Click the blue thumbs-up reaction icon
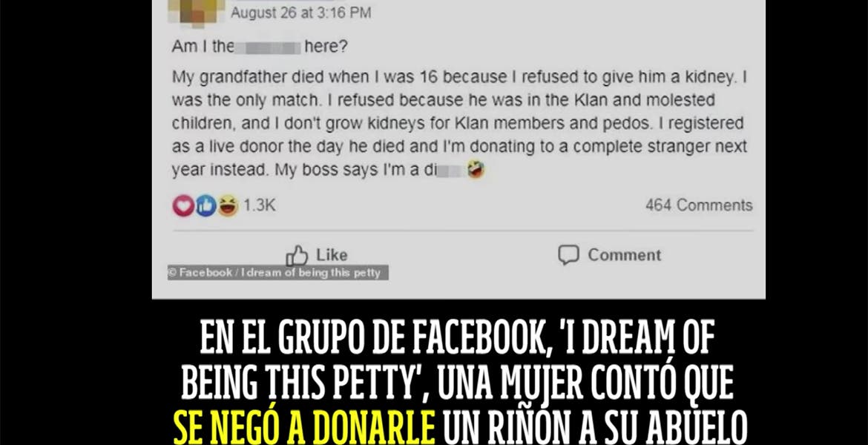The width and height of the screenshot is (868, 445). [x=206, y=206]
